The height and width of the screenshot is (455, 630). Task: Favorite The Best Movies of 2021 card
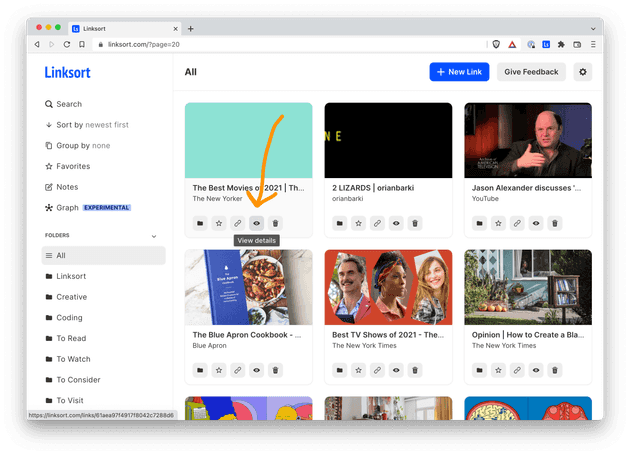click(x=219, y=223)
